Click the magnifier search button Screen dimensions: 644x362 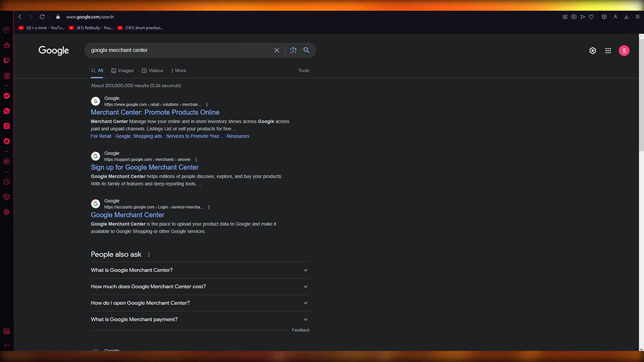click(306, 50)
